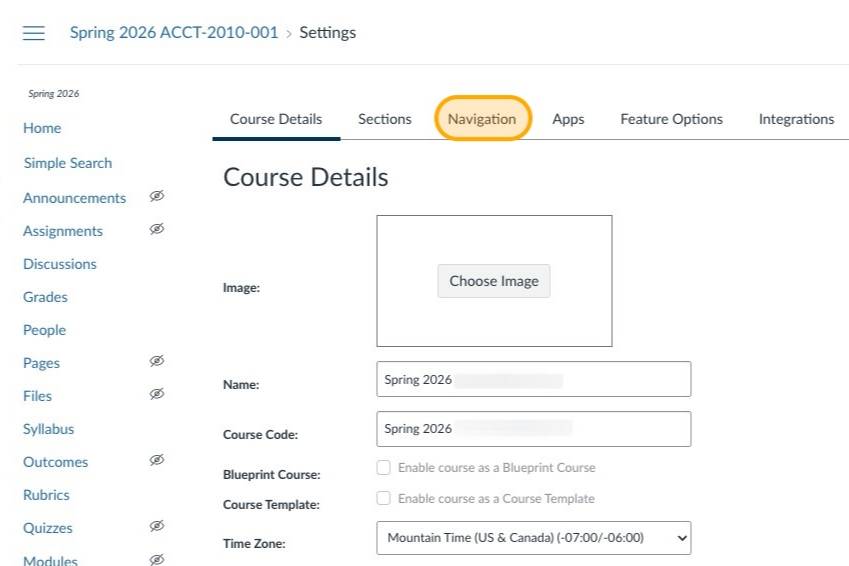Click the hidden eye icon beside Pages
Viewport: 849px width, 566px height.
click(156, 362)
